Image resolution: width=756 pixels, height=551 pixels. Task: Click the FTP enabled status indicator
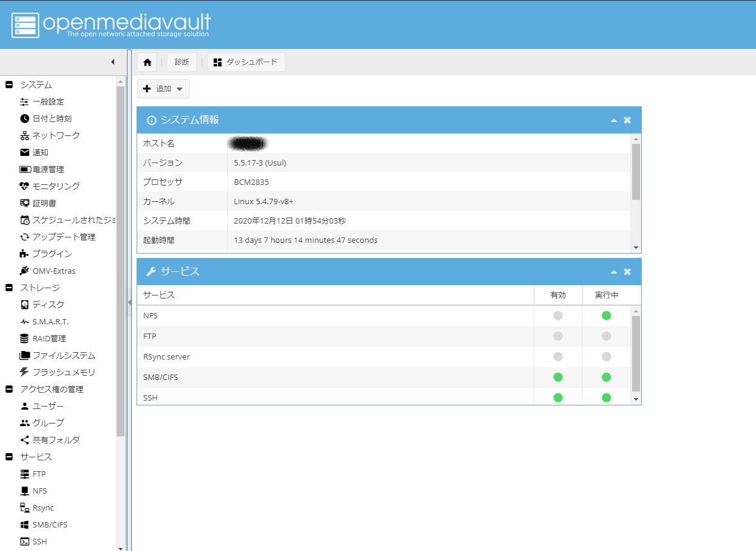(x=558, y=336)
